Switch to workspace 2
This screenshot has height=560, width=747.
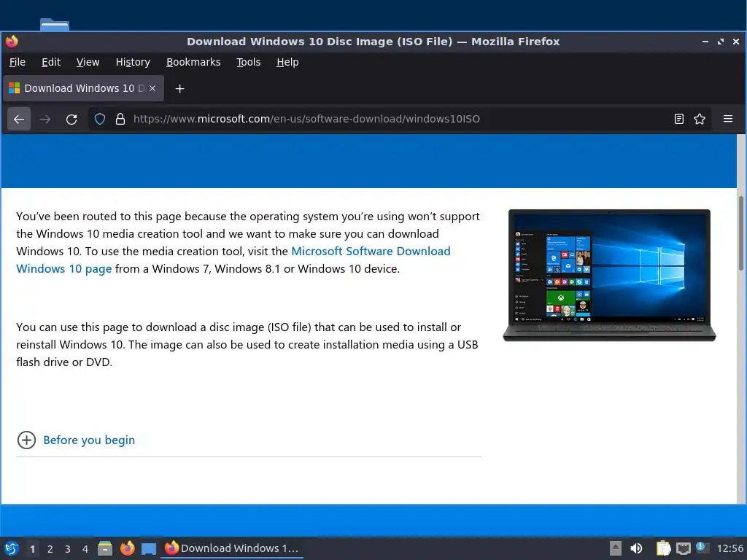50,549
